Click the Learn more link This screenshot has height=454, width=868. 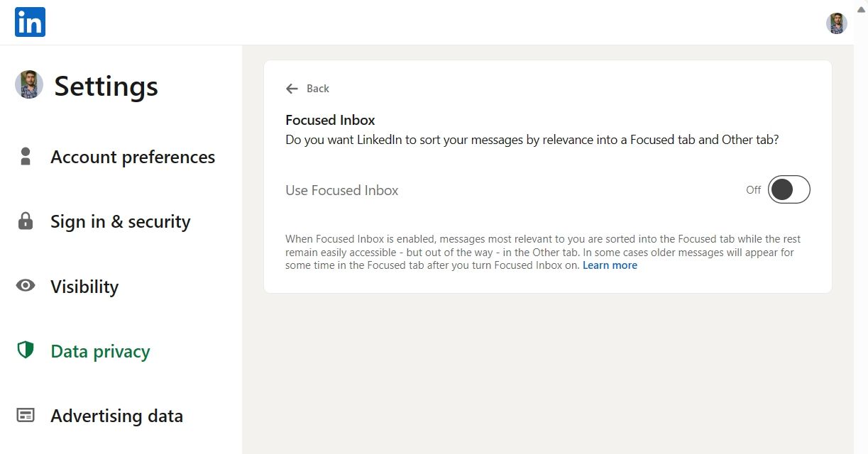(x=609, y=265)
